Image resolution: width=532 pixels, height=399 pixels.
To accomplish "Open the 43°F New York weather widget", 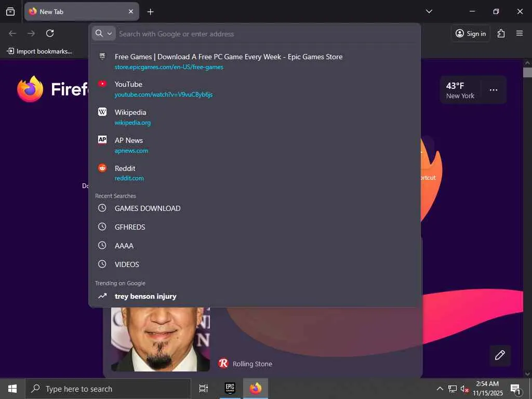I will pyautogui.click(x=460, y=90).
